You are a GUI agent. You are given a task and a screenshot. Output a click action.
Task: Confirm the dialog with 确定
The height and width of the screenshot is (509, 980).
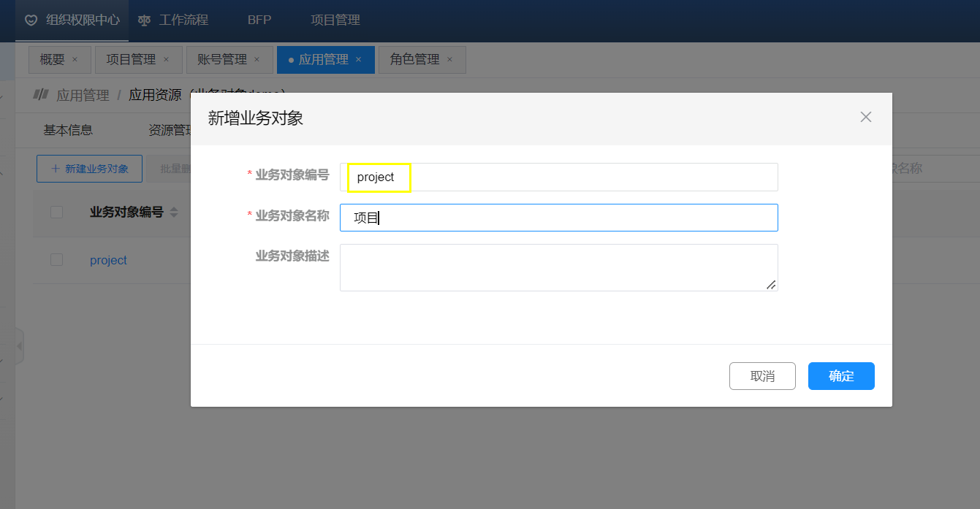pyautogui.click(x=841, y=376)
